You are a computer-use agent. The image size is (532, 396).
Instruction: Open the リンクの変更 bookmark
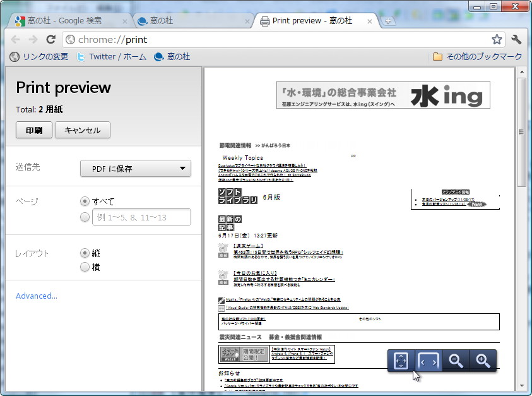(x=38, y=57)
